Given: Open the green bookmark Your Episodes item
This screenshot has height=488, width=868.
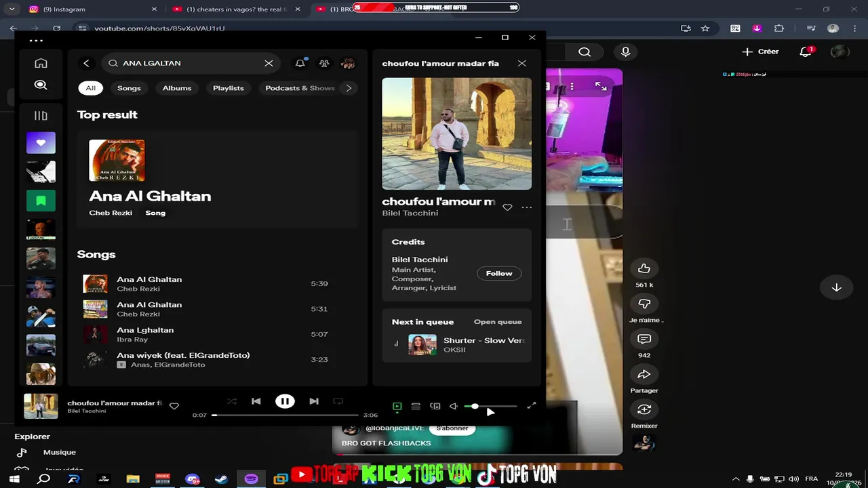Looking at the screenshot, I should tap(41, 201).
